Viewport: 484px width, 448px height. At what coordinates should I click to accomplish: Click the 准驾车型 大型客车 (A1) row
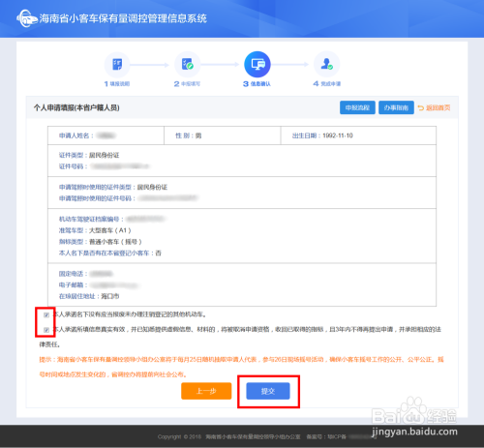pos(95,230)
